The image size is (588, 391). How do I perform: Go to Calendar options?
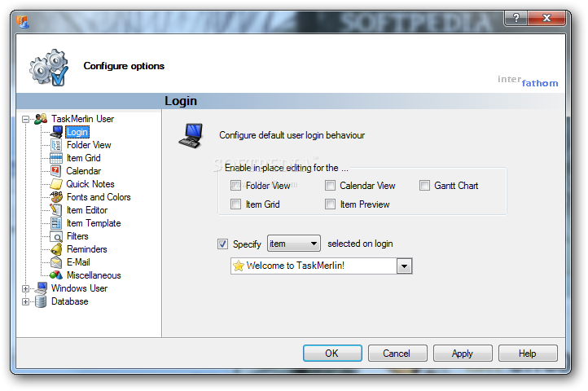[84, 171]
